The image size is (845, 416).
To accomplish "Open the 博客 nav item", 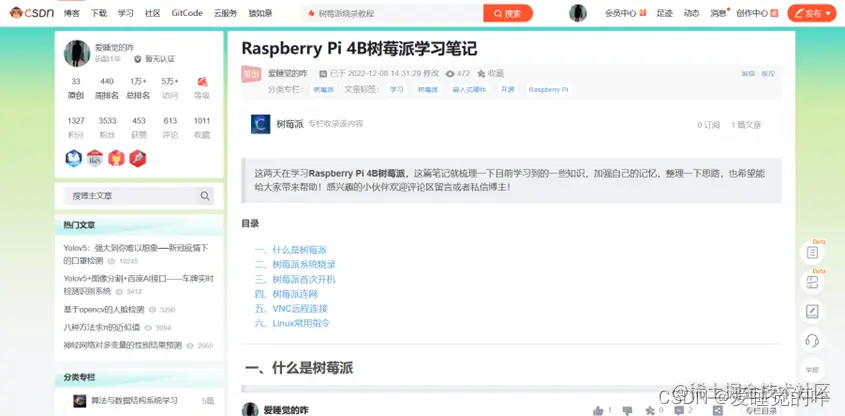I will (x=72, y=13).
